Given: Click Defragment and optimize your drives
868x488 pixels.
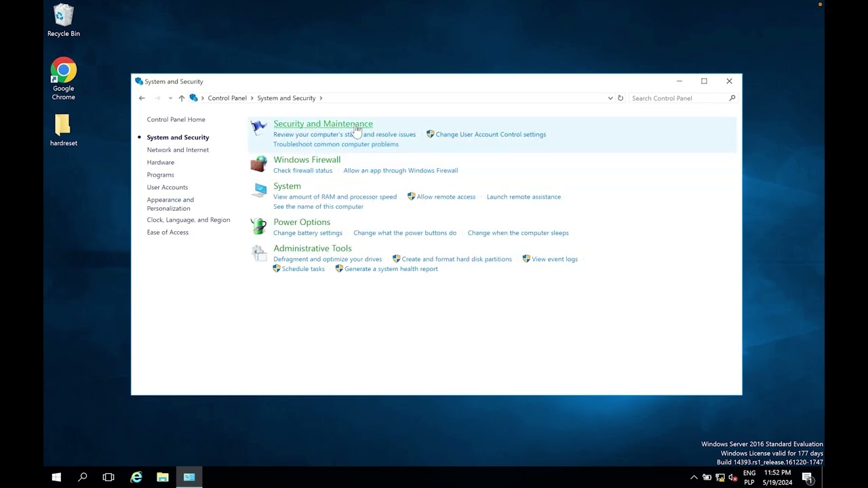Looking at the screenshot, I should click(x=328, y=260).
